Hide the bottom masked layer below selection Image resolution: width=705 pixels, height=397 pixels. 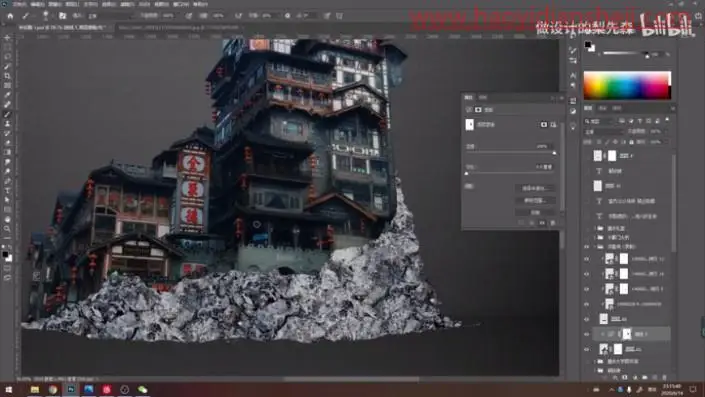tap(586, 349)
